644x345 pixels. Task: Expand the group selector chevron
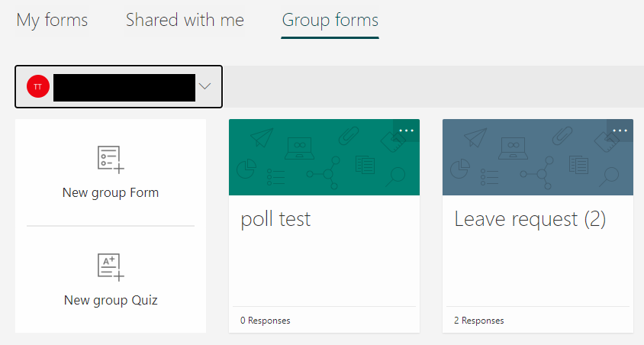click(204, 86)
